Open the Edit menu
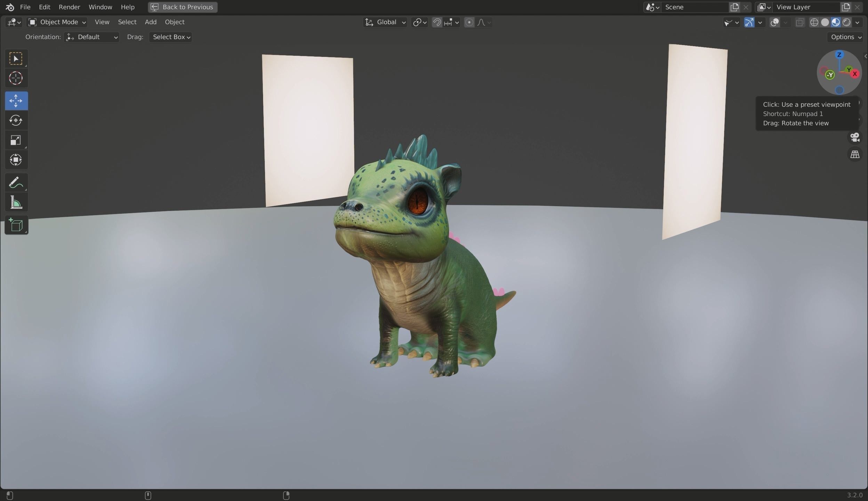Image resolution: width=868 pixels, height=501 pixels. [x=45, y=7]
